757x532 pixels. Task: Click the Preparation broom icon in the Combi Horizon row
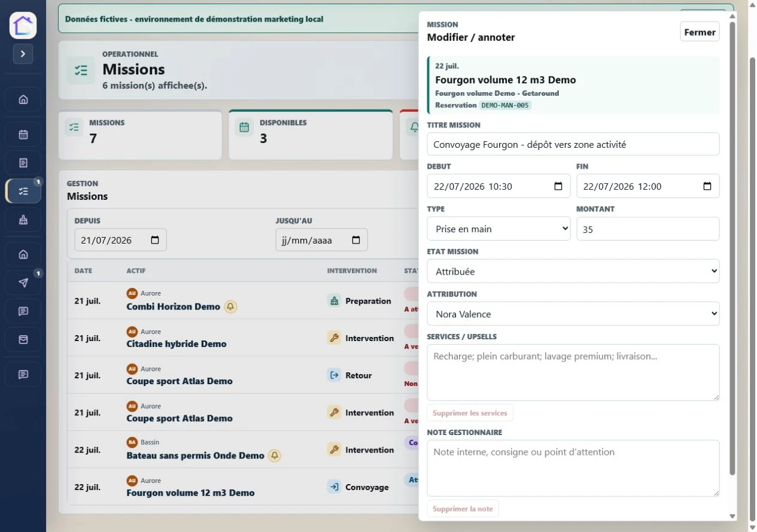[334, 301]
